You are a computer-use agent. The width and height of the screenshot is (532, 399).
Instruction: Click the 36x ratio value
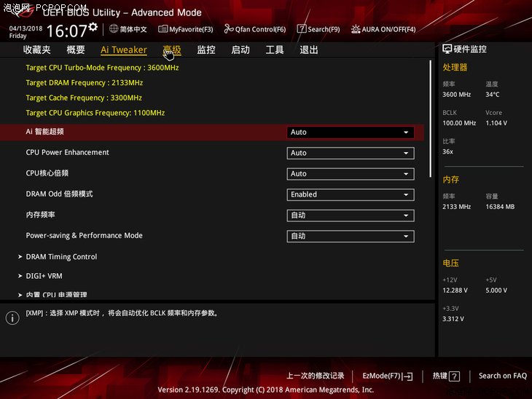[447, 151]
